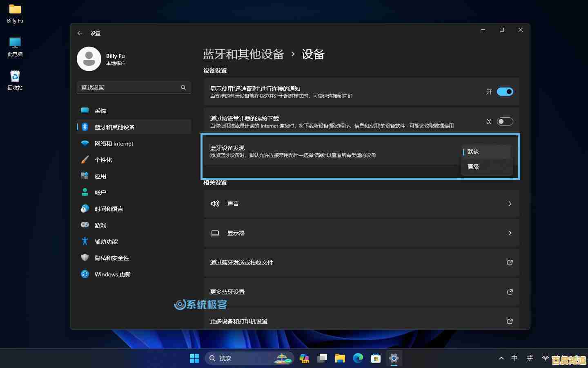
Task: Select the 个性化 sidebar icon
Action: pyautogui.click(x=103, y=160)
